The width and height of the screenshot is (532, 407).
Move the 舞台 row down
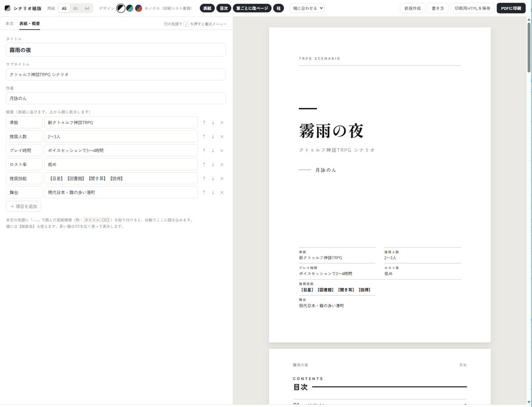point(213,192)
